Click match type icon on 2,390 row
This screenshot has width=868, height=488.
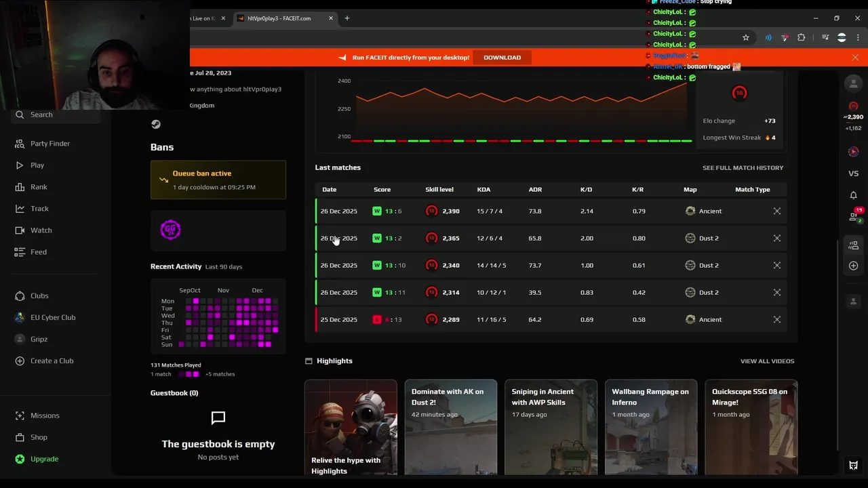pyautogui.click(x=777, y=211)
